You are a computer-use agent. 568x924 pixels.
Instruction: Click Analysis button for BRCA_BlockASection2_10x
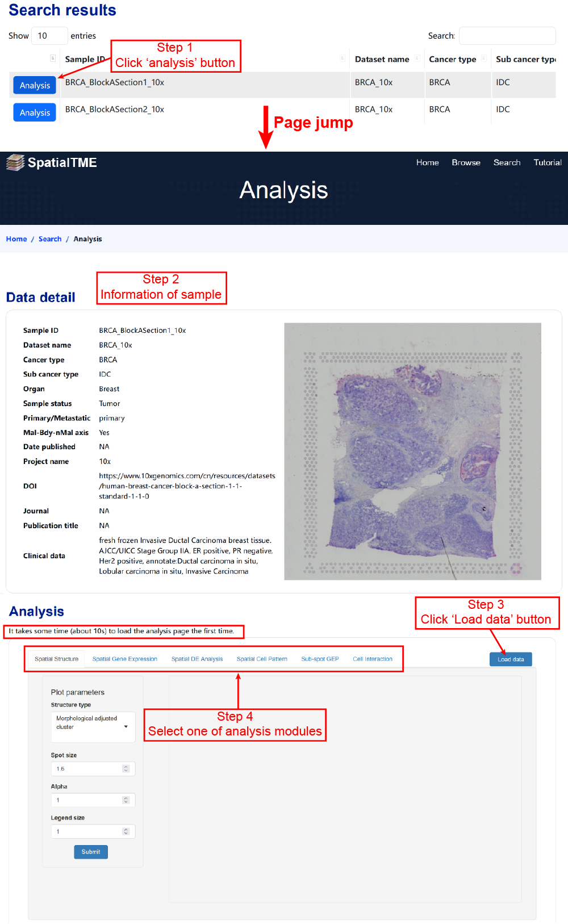pyautogui.click(x=35, y=112)
